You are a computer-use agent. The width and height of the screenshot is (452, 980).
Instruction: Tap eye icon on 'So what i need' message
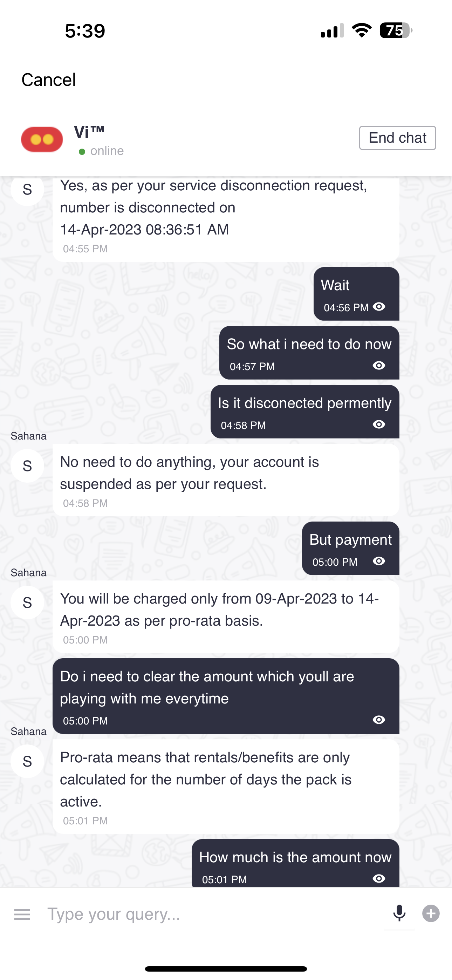pos(379,366)
